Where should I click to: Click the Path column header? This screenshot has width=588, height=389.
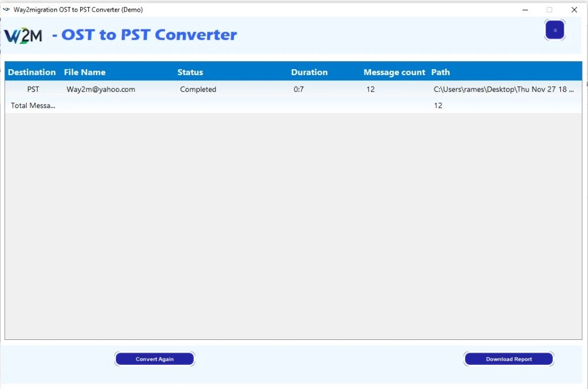(440, 72)
